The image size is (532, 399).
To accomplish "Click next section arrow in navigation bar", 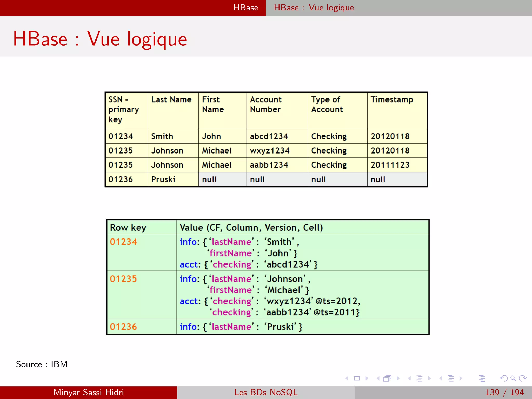I will (461, 378).
